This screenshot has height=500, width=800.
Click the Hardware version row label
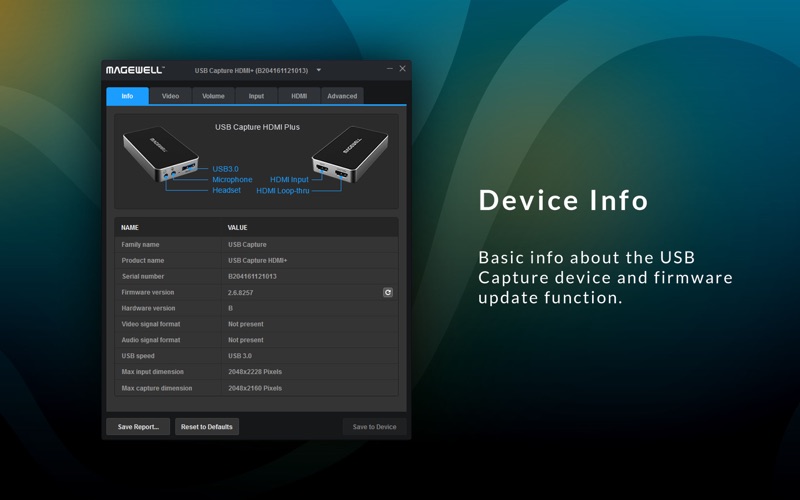[x=148, y=308]
